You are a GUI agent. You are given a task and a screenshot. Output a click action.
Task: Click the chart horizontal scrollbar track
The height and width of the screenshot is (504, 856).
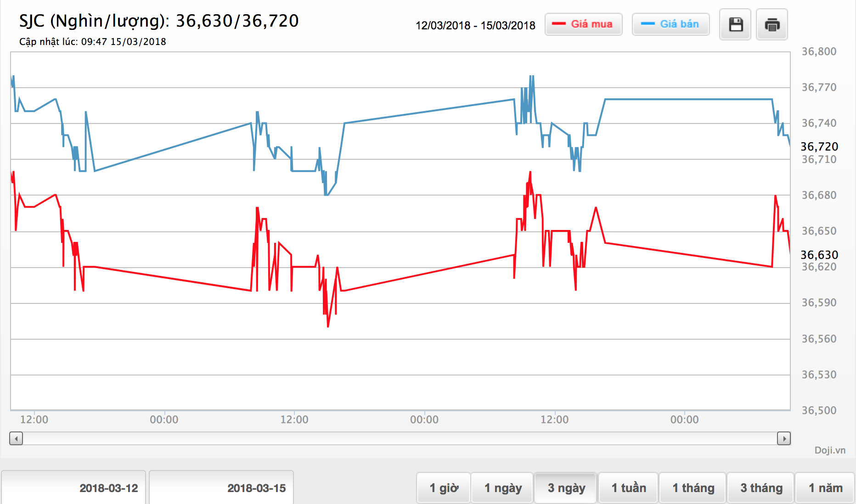(400, 439)
